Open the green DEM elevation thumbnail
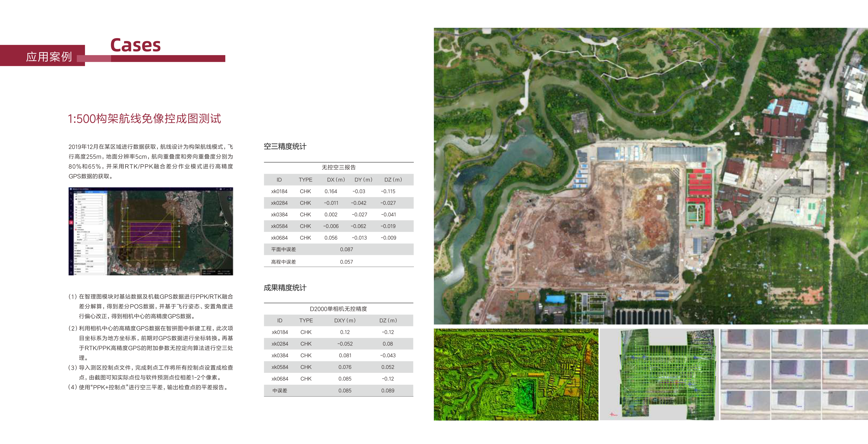The height and width of the screenshot is (444, 868). click(515, 374)
